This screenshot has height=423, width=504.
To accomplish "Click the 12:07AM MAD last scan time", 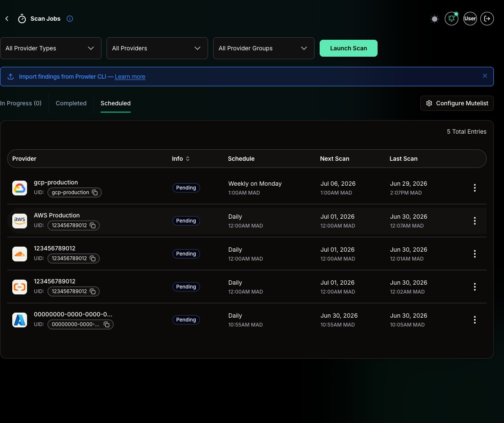I will pos(407,226).
